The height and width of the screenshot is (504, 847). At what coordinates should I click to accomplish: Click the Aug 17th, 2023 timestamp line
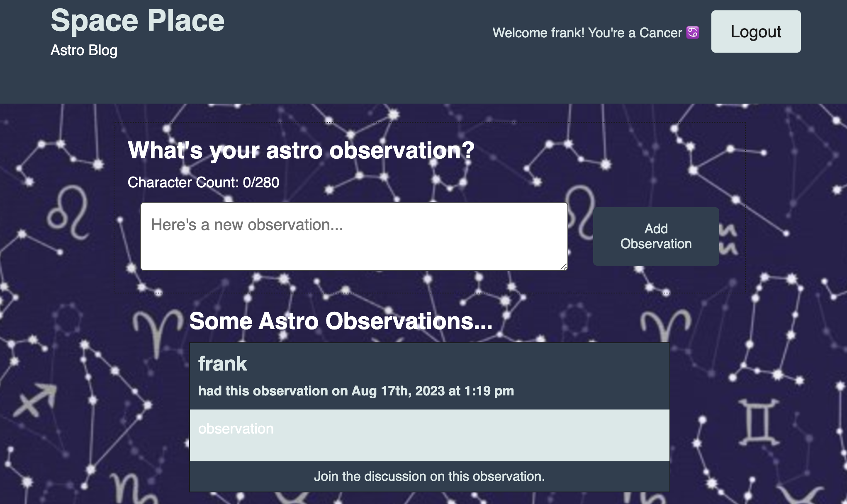pyautogui.click(x=356, y=391)
